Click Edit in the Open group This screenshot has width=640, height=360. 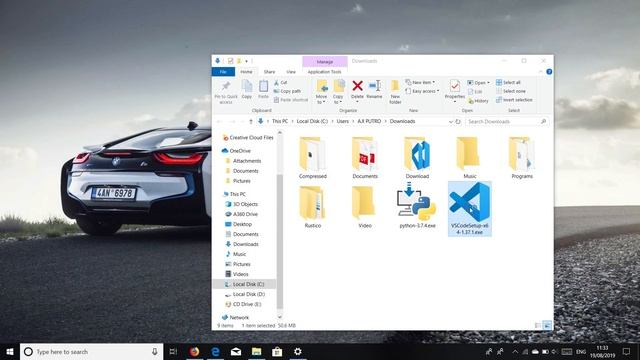(475, 91)
